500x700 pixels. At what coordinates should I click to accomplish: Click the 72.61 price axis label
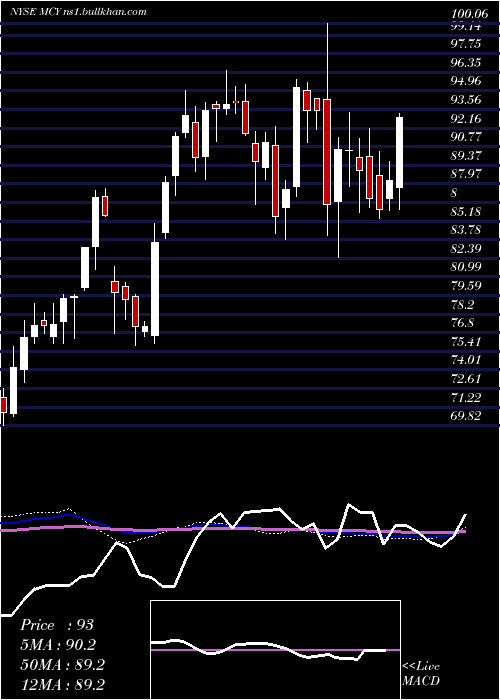[467, 379]
